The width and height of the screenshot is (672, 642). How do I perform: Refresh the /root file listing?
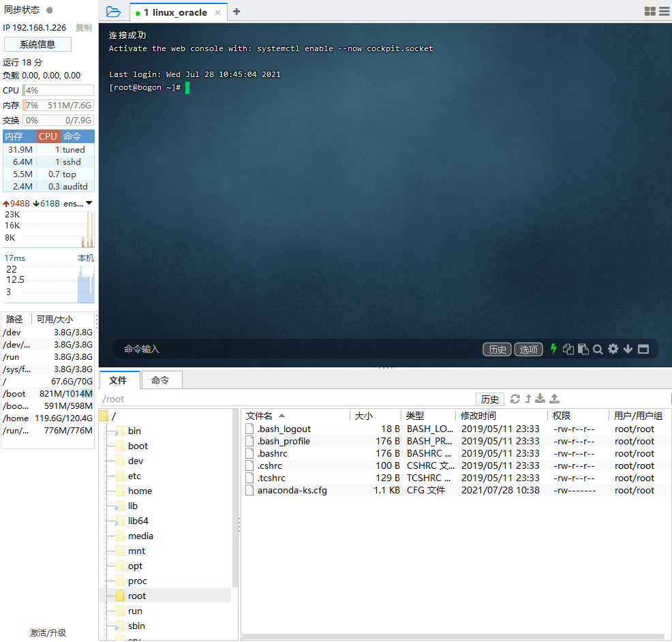(516, 399)
